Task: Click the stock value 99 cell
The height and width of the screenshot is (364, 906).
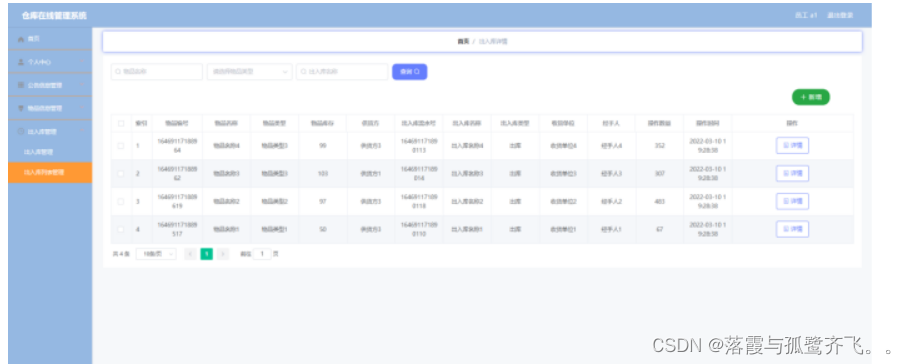Action: (322, 146)
